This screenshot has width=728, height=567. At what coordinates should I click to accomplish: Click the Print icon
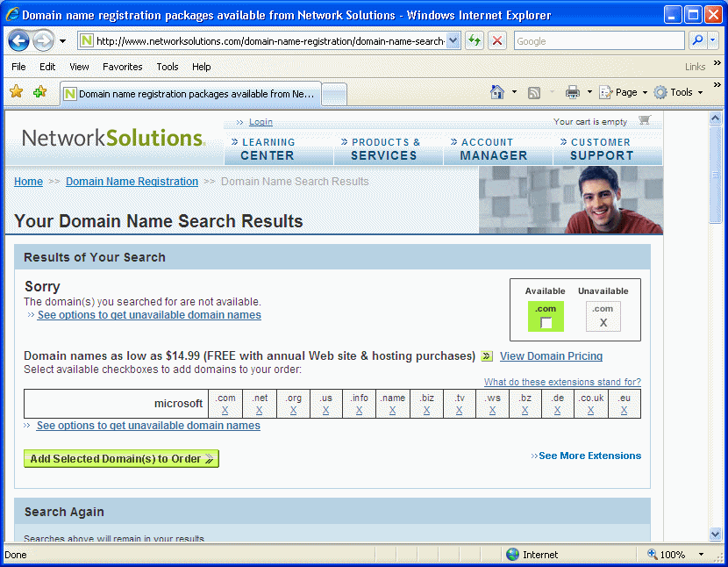(573, 92)
